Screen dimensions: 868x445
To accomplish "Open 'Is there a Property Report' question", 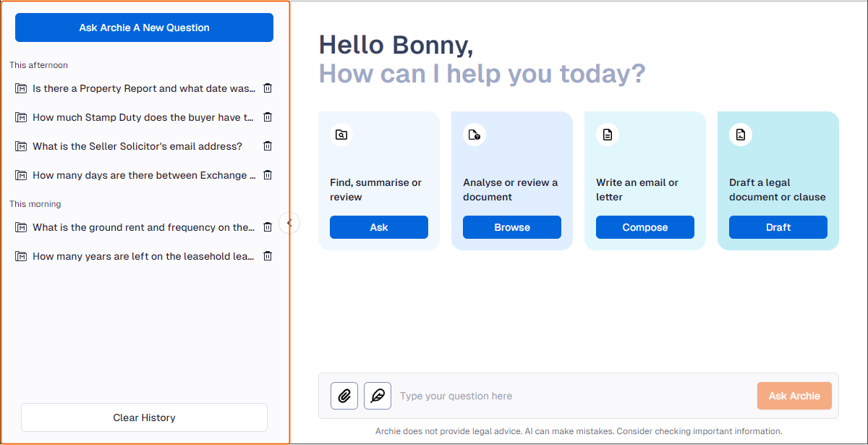I will click(x=144, y=88).
